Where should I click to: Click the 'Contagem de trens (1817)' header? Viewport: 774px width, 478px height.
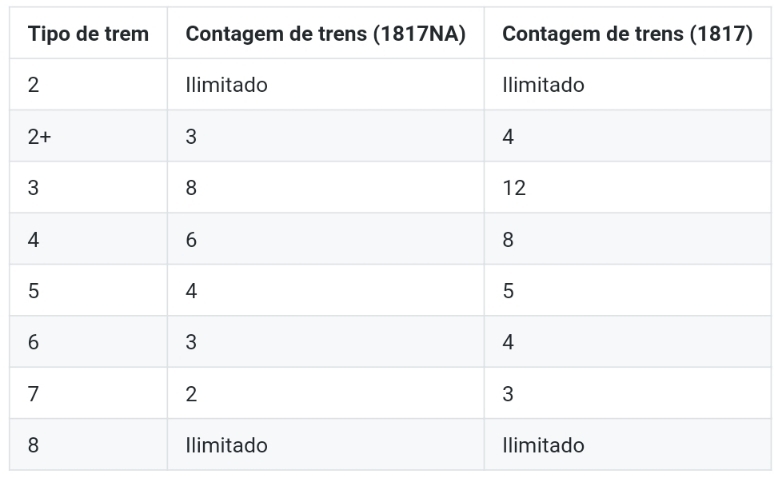[x=627, y=34]
